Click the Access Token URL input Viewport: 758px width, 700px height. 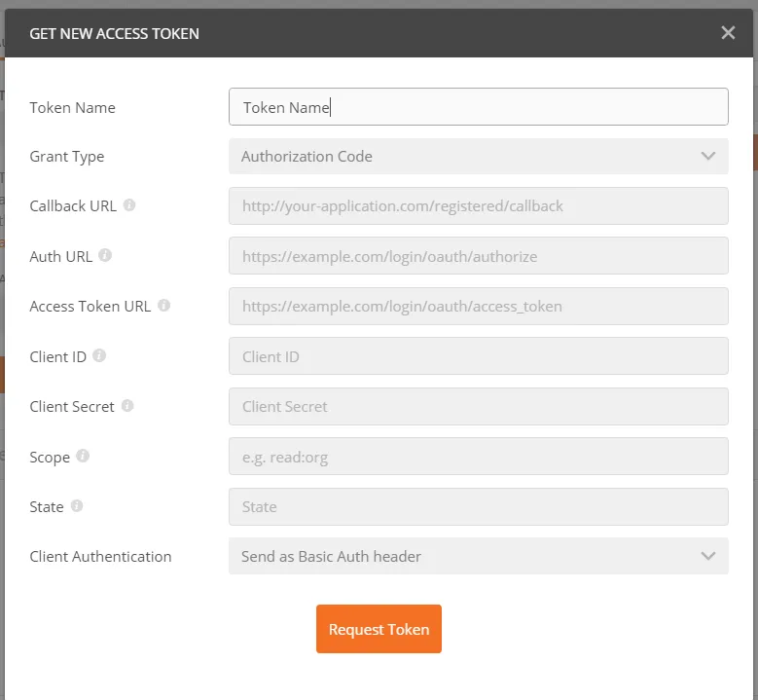[478, 307]
